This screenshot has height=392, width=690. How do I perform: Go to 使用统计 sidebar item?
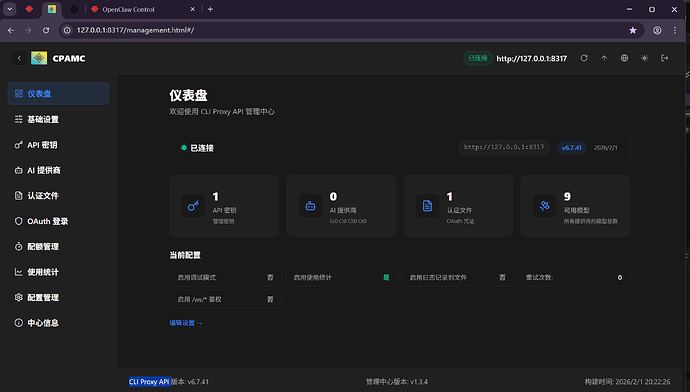59,272
